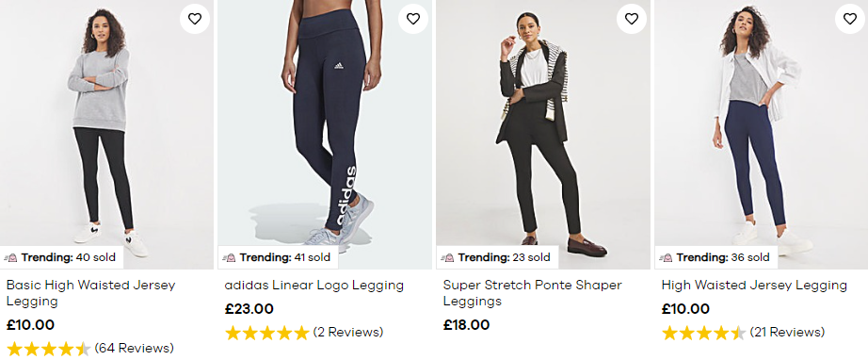Screen dimensions: 868x360
Task: Click the Trending 40 sold badge icon
Action: tap(11, 257)
